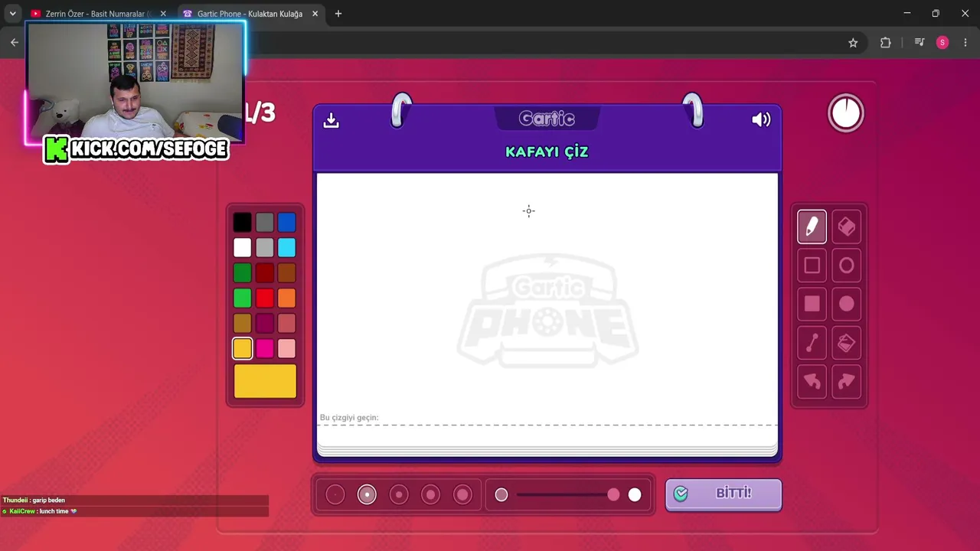980x551 pixels.
Task: Select the largest brush size
Action: point(462,495)
